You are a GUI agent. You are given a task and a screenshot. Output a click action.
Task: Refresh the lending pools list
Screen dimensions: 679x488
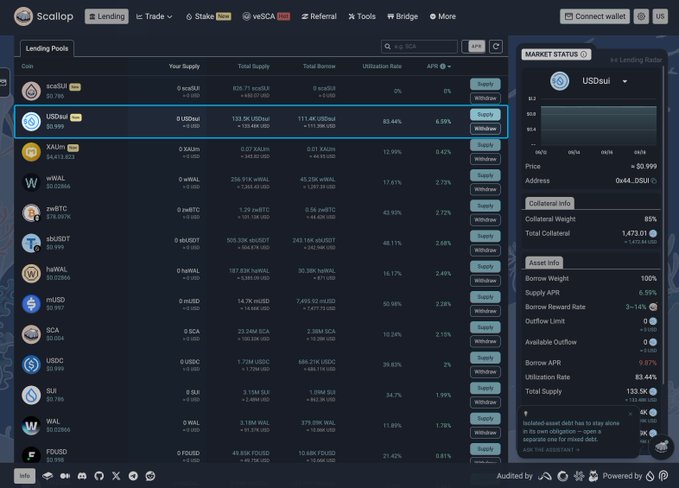pyautogui.click(x=496, y=46)
